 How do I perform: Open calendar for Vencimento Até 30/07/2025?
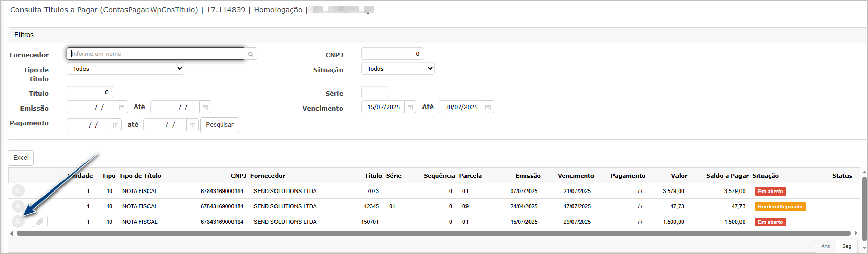(x=488, y=107)
